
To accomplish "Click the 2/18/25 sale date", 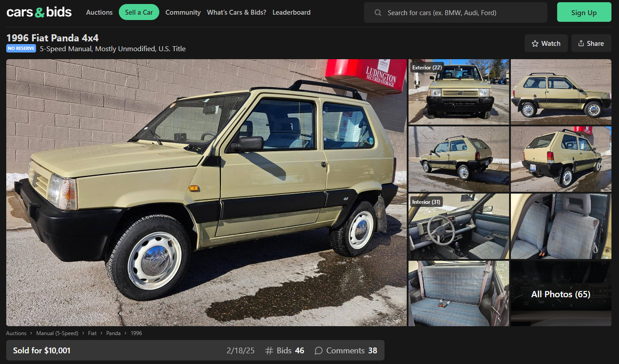I will click(x=241, y=351).
